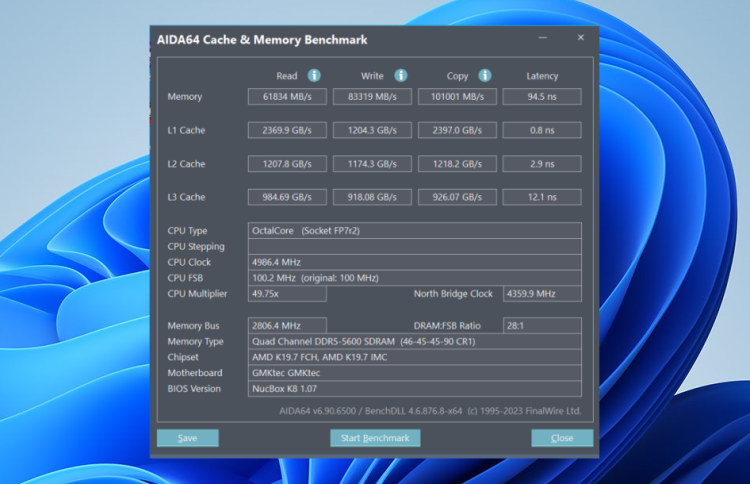Viewport: 750px width, 484px height.
Task: Click L3 Cache latency 12.1 ns
Action: pos(542,197)
